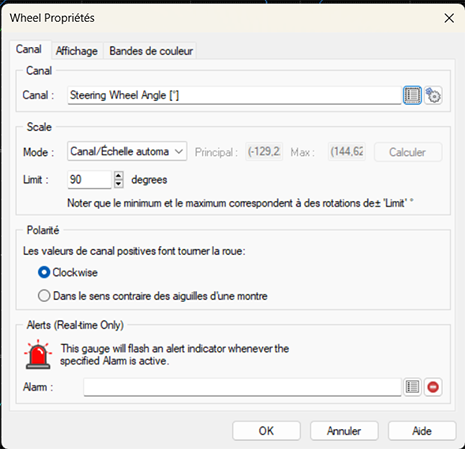
Task: Decrease Limit with the down arrow
Action: coord(119,184)
